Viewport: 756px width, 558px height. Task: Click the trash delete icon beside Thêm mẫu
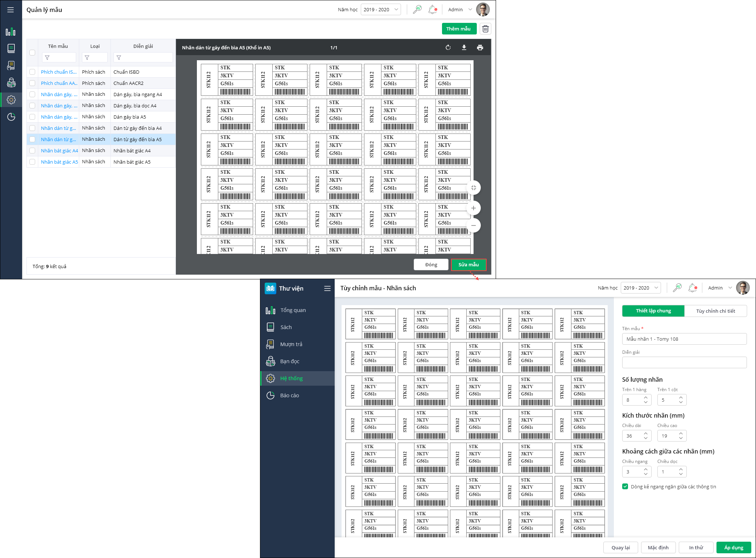pos(485,29)
